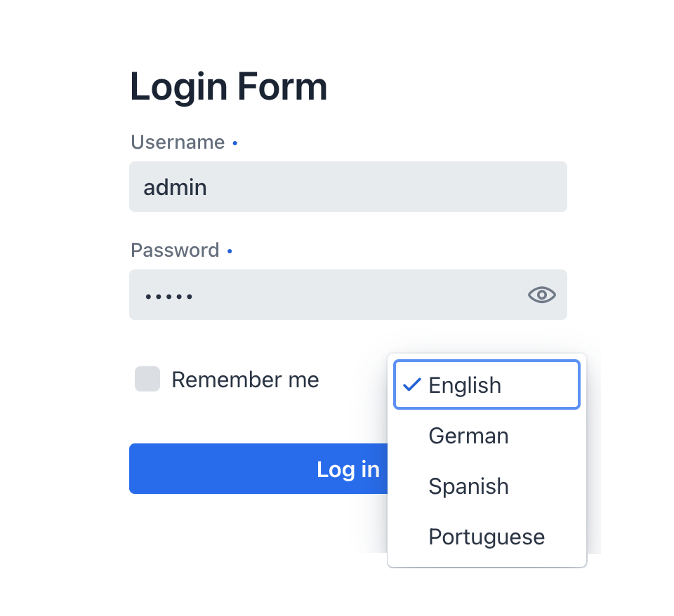Screen dimensions: 674x616
Task: Toggle password visibility in the Password field
Action: pyautogui.click(x=541, y=295)
